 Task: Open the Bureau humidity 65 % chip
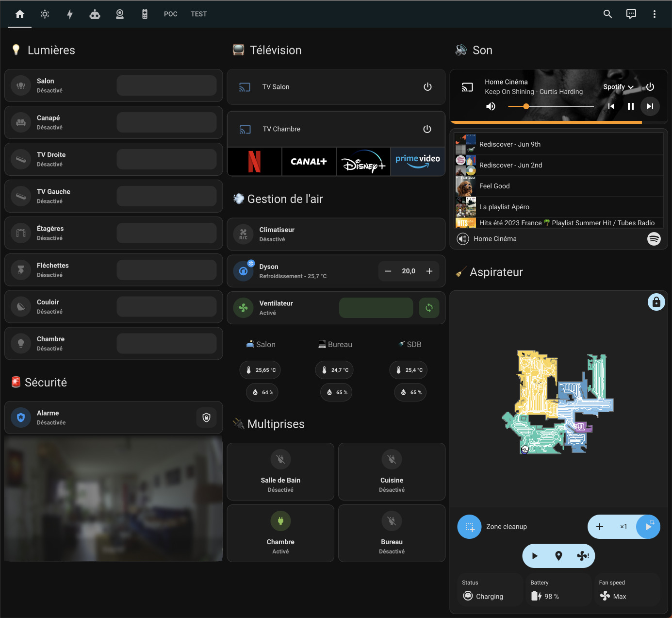336,392
